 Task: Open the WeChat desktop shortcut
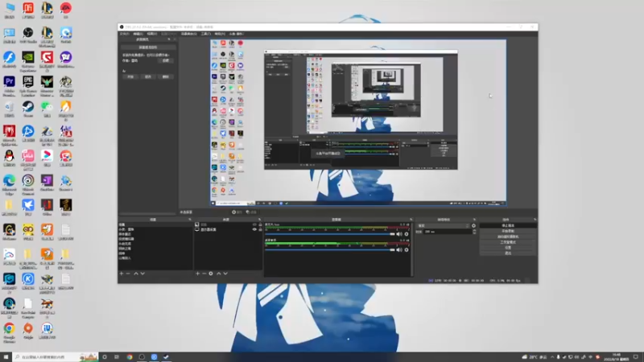click(x=47, y=109)
